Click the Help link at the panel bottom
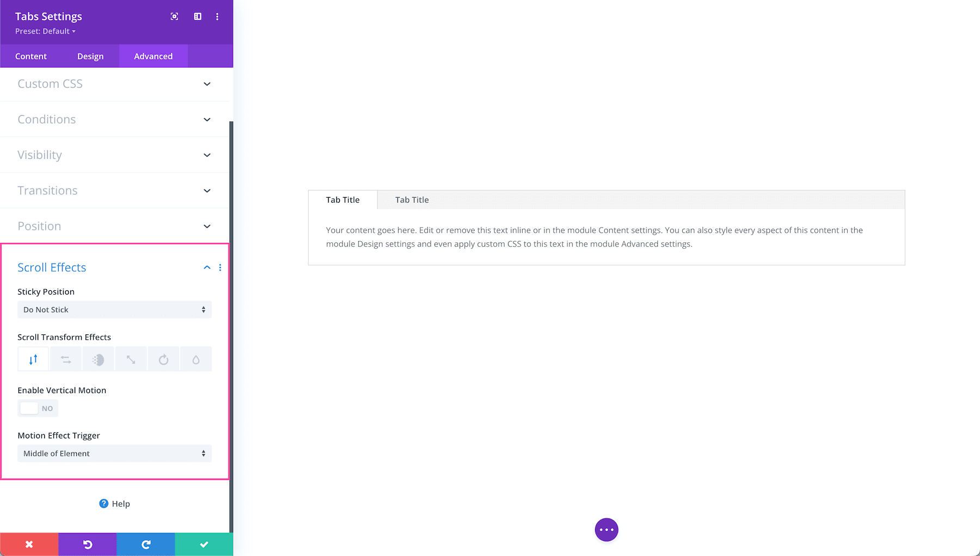The width and height of the screenshot is (980, 556). [x=114, y=504]
